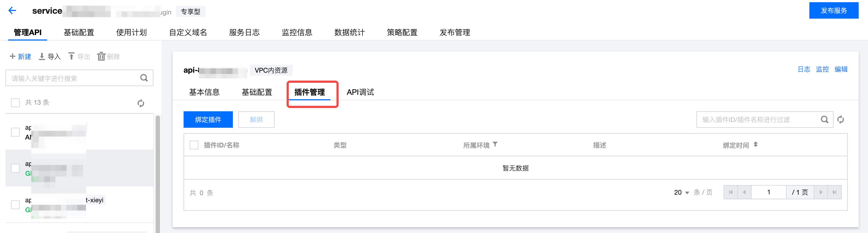Sort by 绑定时间 using the sort arrows

(756, 145)
